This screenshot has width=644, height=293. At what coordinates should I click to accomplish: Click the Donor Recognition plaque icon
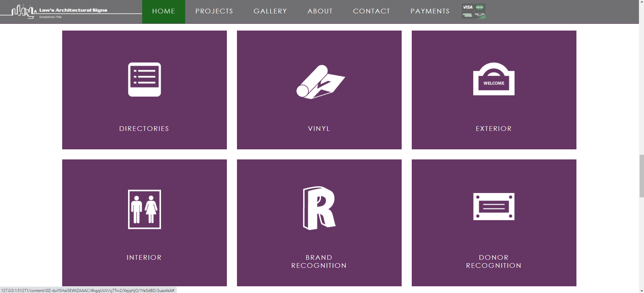tap(494, 206)
